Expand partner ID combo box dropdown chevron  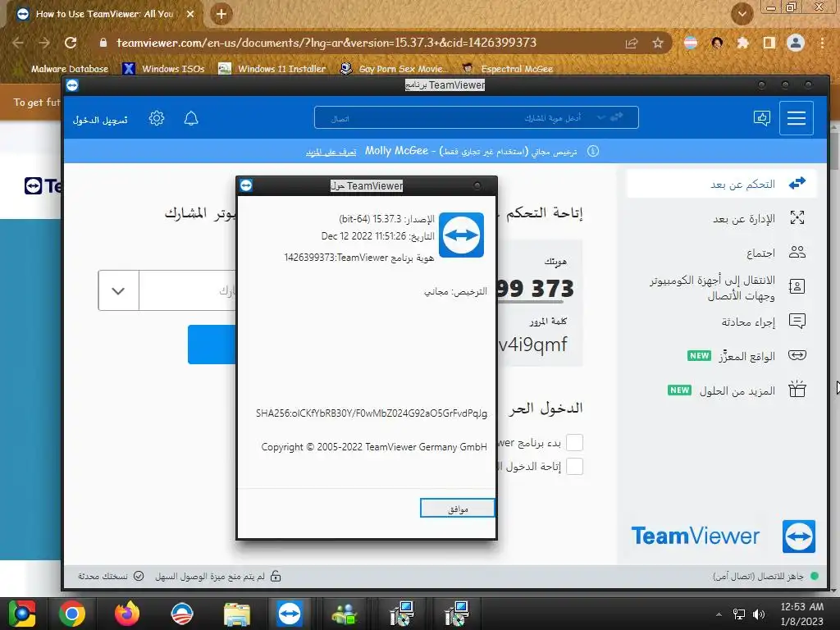[x=118, y=290]
